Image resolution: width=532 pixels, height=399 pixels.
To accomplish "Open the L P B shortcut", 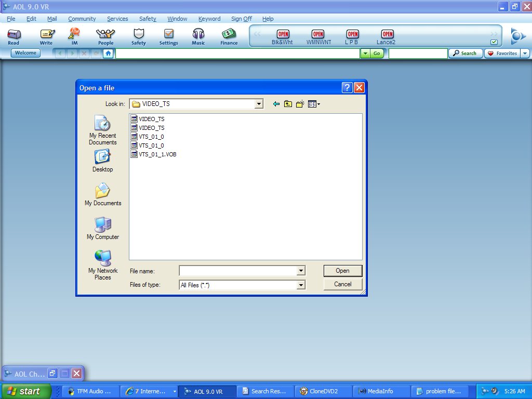I will (352, 37).
